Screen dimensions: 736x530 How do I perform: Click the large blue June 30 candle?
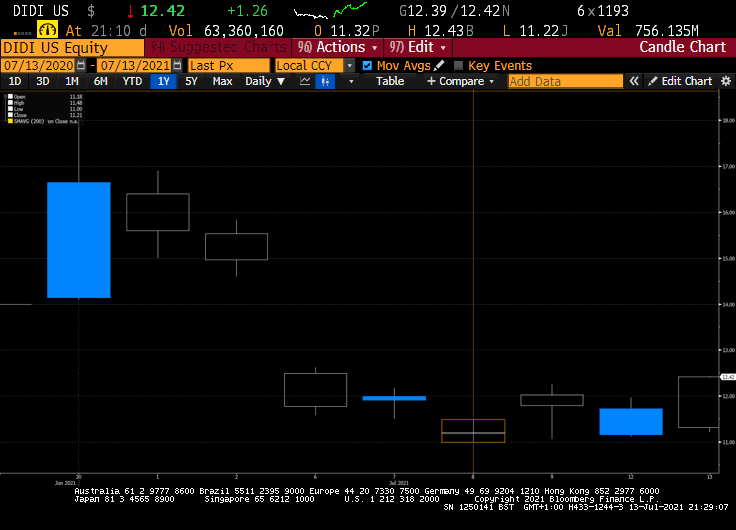pyautogui.click(x=79, y=240)
